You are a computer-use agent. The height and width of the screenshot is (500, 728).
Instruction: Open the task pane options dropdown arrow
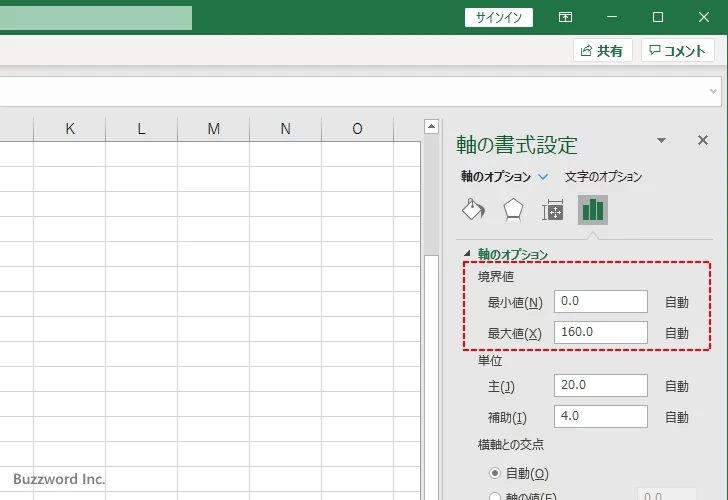[x=661, y=141]
